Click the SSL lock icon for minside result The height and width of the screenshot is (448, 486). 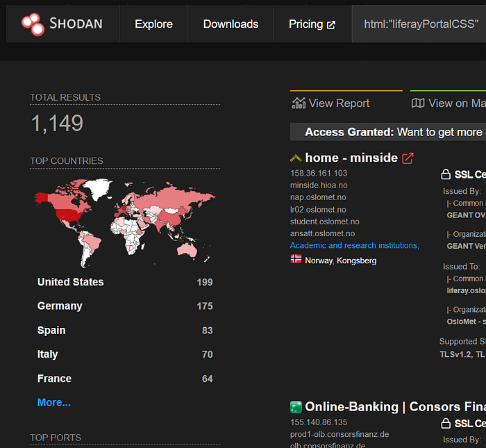(x=446, y=174)
